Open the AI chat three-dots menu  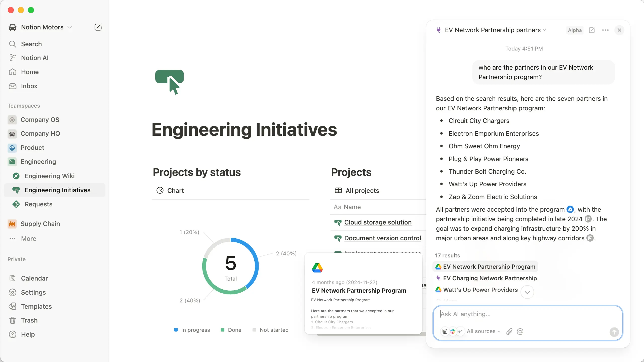(605, 30)
